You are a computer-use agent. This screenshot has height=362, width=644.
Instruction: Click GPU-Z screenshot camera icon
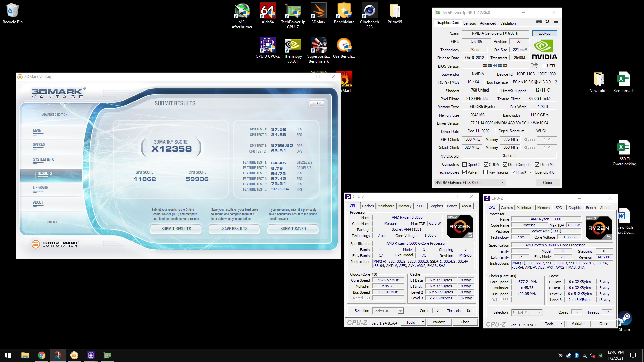539,21
